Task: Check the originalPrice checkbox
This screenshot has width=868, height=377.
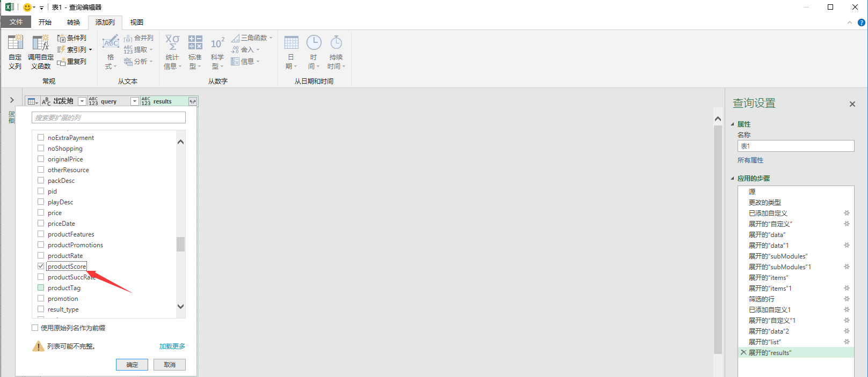Action: point(41,159)
